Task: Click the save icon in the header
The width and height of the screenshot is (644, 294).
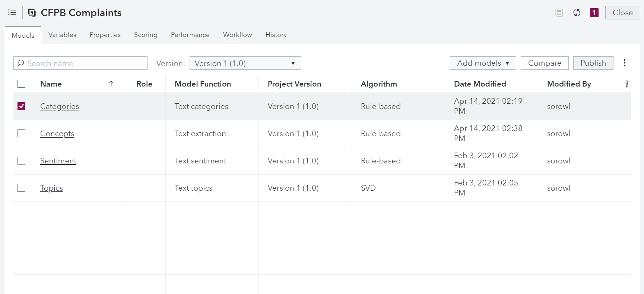Action: tap(559, 13)
